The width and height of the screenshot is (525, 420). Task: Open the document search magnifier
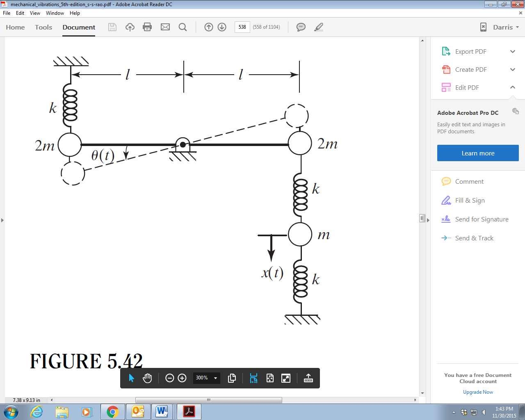tap(183, 27)
